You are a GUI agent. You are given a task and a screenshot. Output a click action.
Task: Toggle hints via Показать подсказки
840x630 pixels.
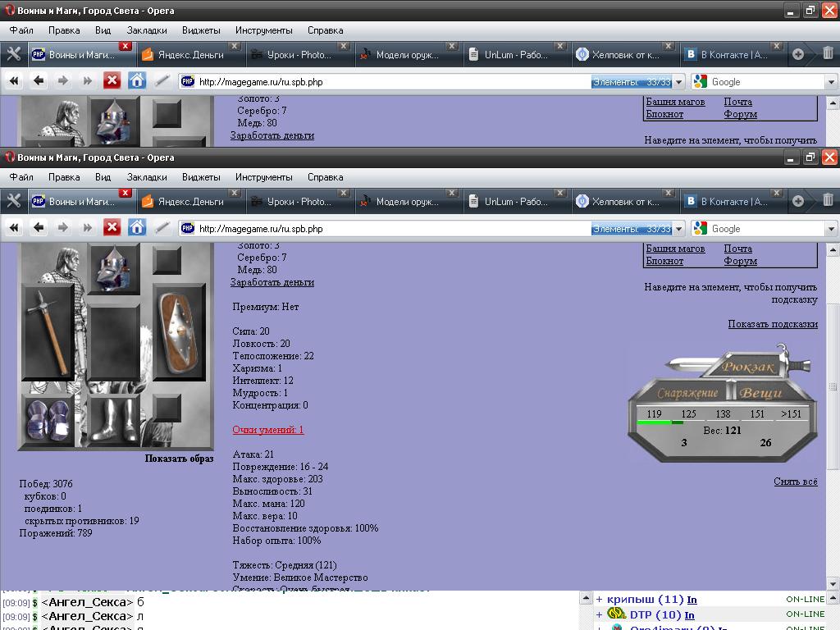point(772,324)
